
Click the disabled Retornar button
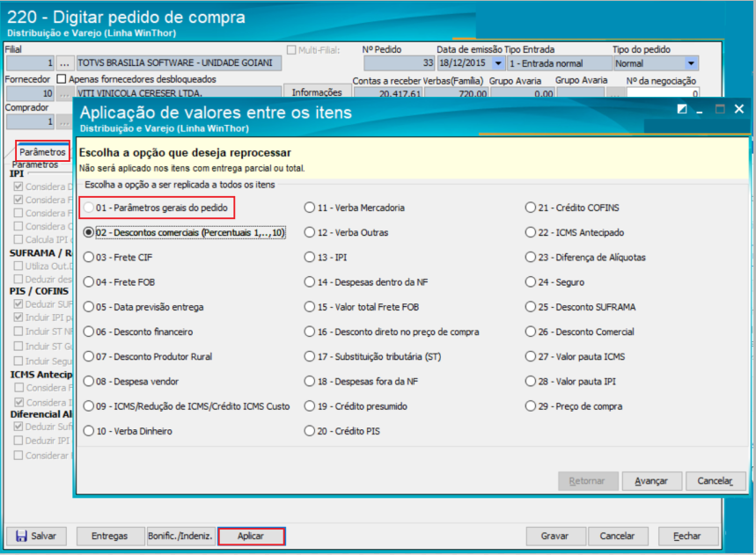pyautogui.click(x=588, y=481)
